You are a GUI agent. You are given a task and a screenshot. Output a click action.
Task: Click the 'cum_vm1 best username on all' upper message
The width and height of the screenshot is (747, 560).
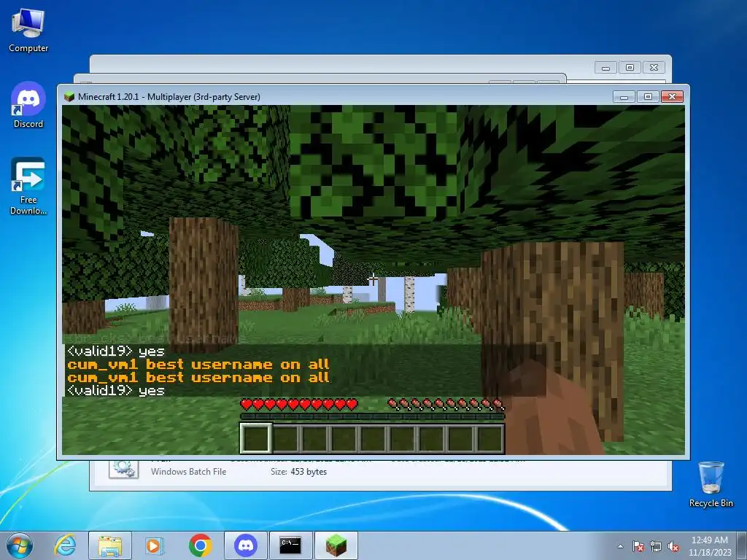tap(198, 365)
